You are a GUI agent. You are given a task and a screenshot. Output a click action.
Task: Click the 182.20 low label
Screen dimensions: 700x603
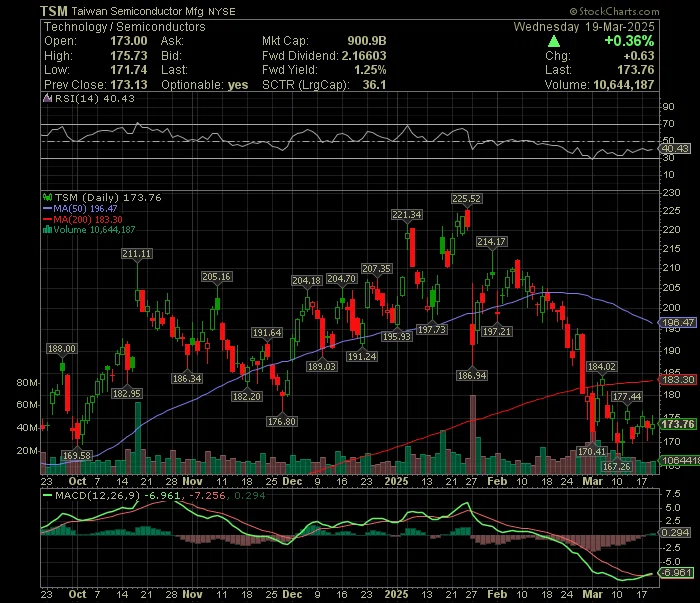coord(247,396)
